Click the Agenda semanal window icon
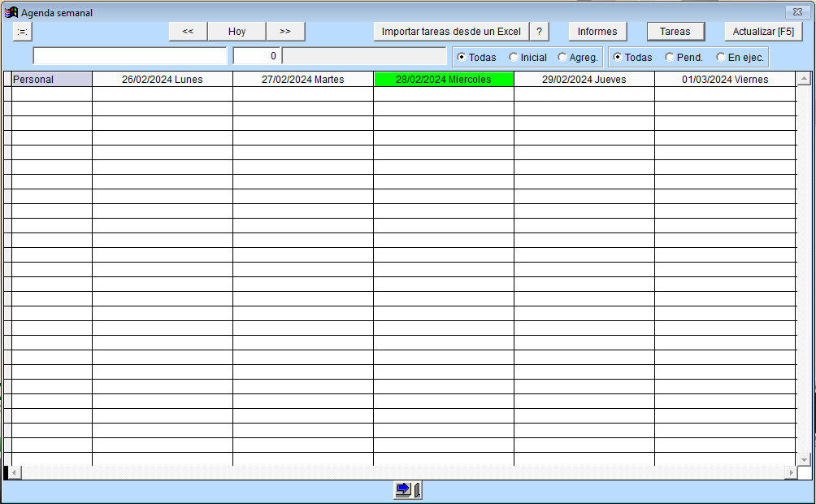Viewport: 816px width, 504px height. click(x=11, y=12)
